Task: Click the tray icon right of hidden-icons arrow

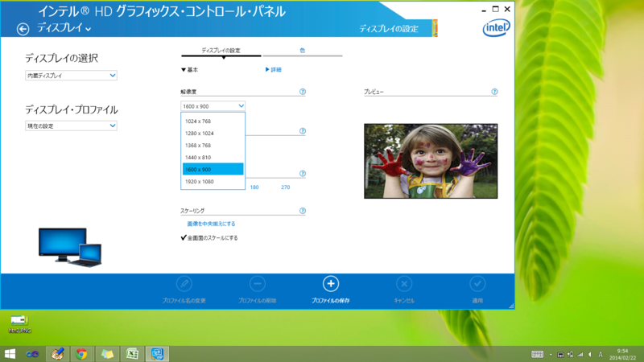Action: [560, 355]
